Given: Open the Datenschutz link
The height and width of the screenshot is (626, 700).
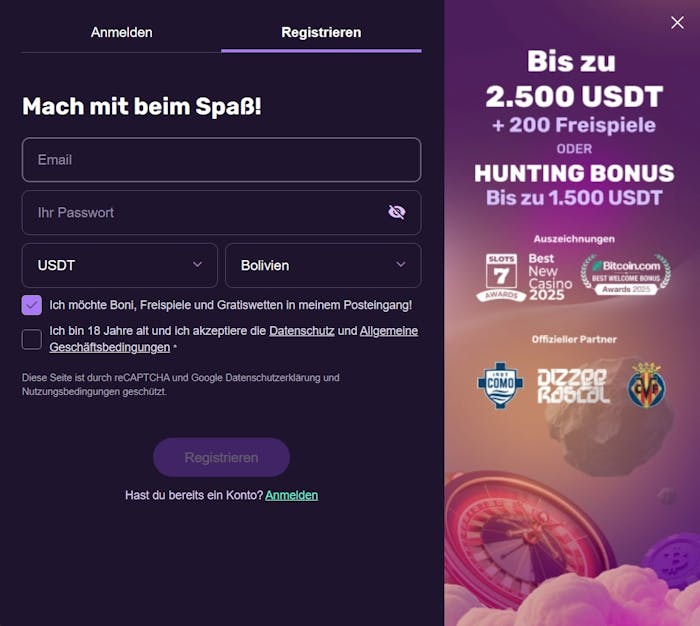Looking at the screenshot, I should [302, 331].
